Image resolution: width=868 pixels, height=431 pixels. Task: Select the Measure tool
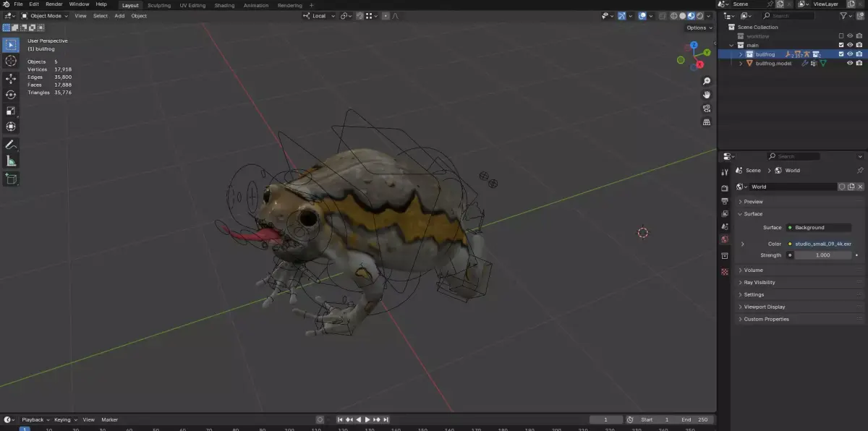click(11, 161)
